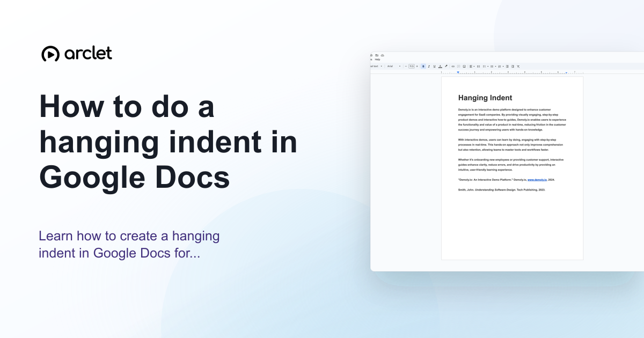Viewport: 644px width, 338px height.
Task: Toggle Bold formatting in the Docs toolbar
Action: [x=423, y=66]
